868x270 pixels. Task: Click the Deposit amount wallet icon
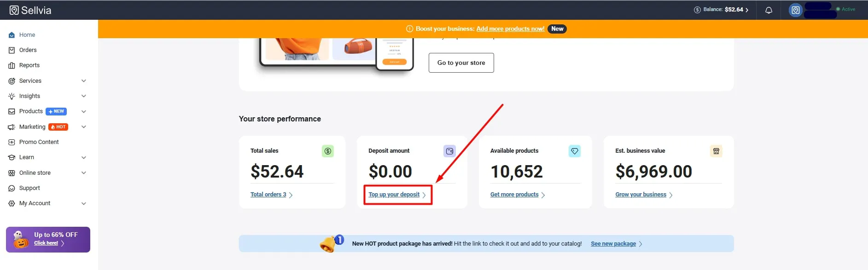click(449, 150)
